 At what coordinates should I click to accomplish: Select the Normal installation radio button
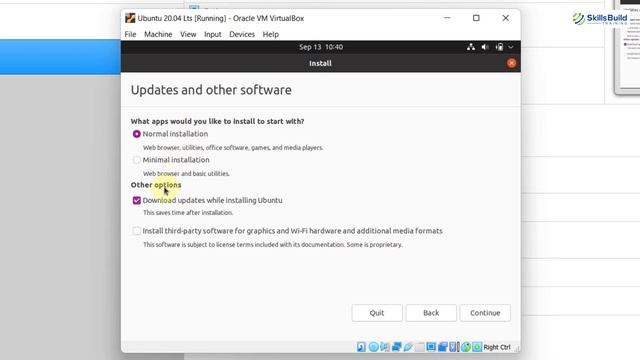pos(137,134)
